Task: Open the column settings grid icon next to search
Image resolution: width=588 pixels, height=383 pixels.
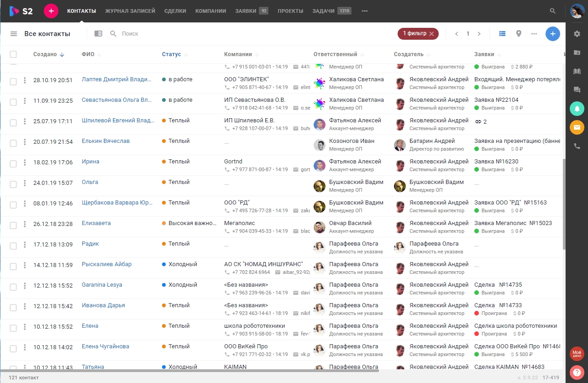Action: pyautogui.click(x=99, y=33)
